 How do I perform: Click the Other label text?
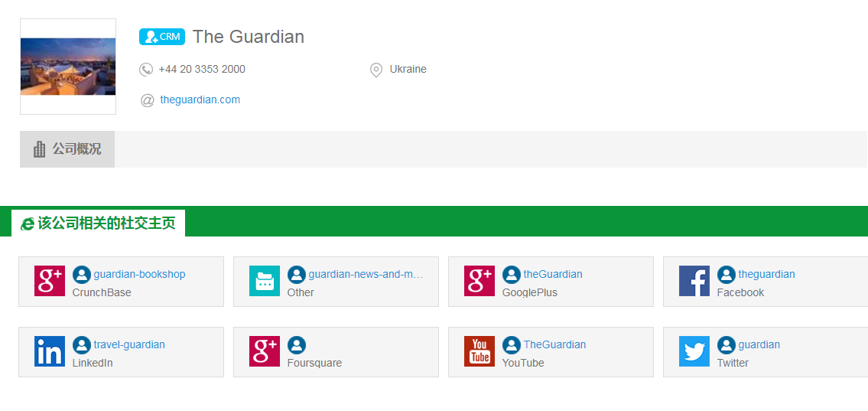pyautogui.click(x=301, y=292)
